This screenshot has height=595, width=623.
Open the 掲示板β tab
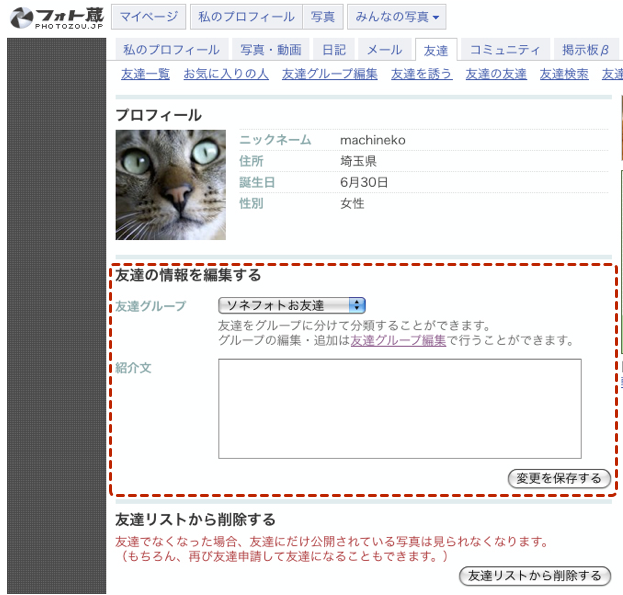click(585, 50)
